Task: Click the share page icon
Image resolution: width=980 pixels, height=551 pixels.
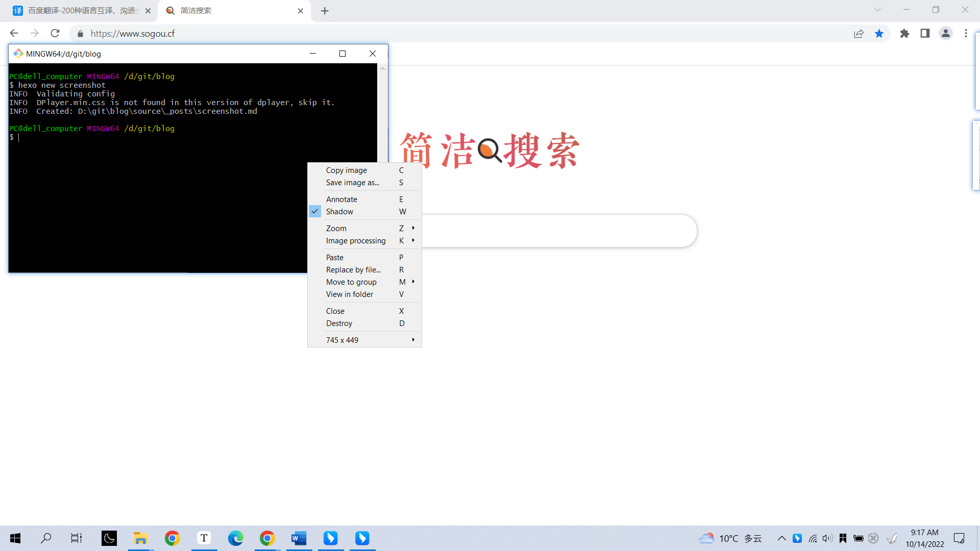Action: (x=859, y=34)
